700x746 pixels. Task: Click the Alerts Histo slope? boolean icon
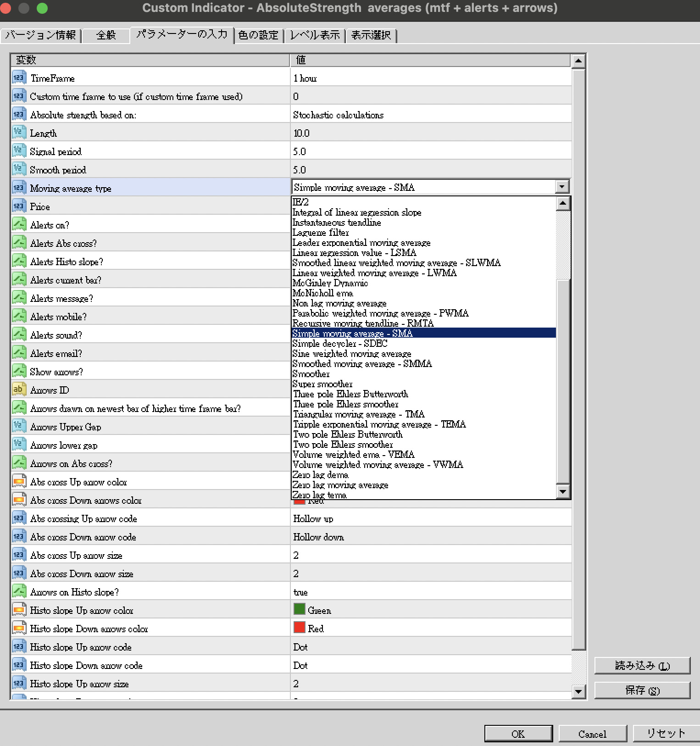point(19,261)
